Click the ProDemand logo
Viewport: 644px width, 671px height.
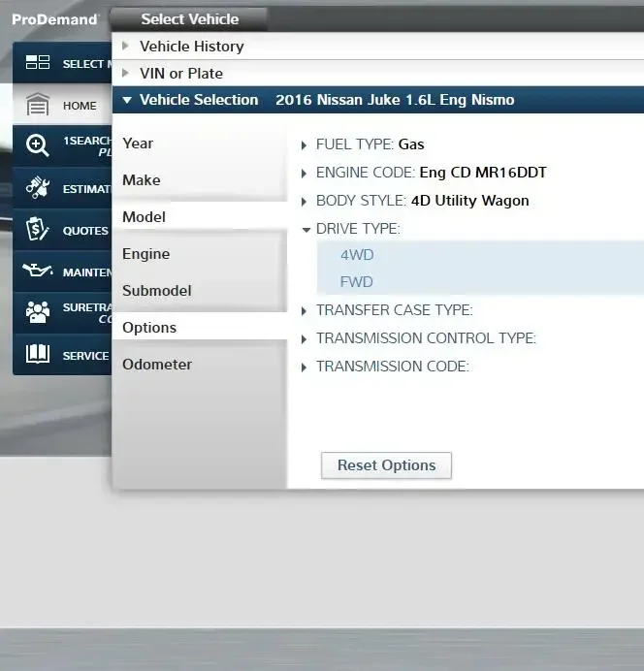click(x=55, y=19)
